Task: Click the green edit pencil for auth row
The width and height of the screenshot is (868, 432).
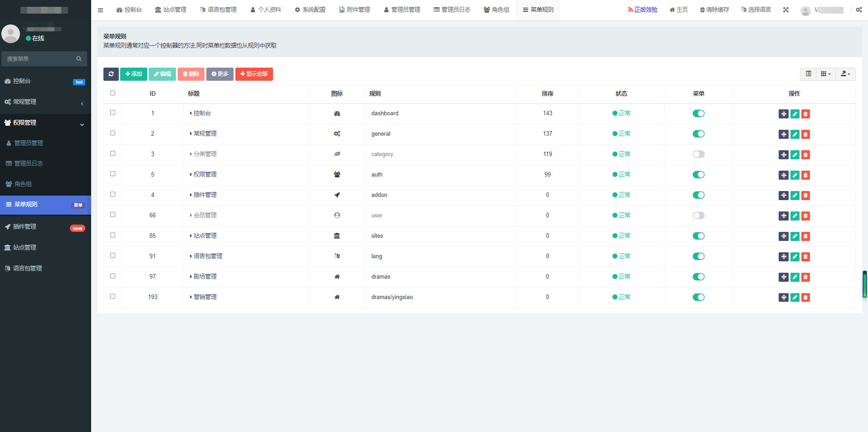Action: 795,175
